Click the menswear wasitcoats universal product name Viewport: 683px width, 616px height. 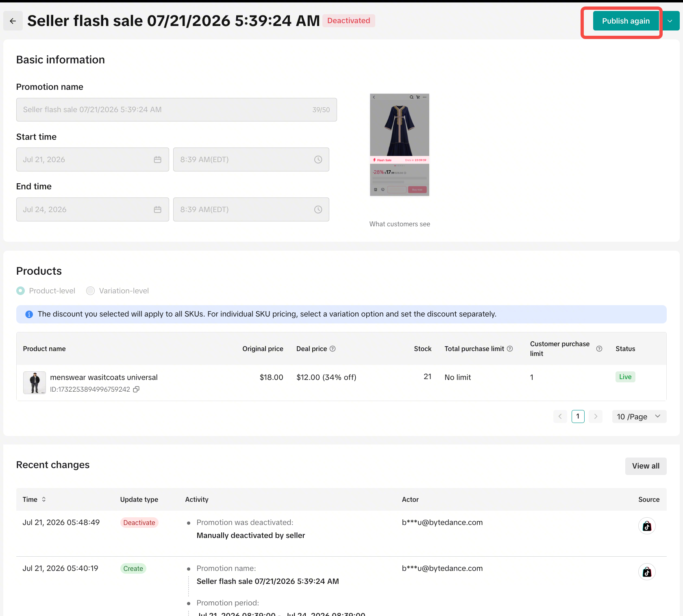(104, 377)
